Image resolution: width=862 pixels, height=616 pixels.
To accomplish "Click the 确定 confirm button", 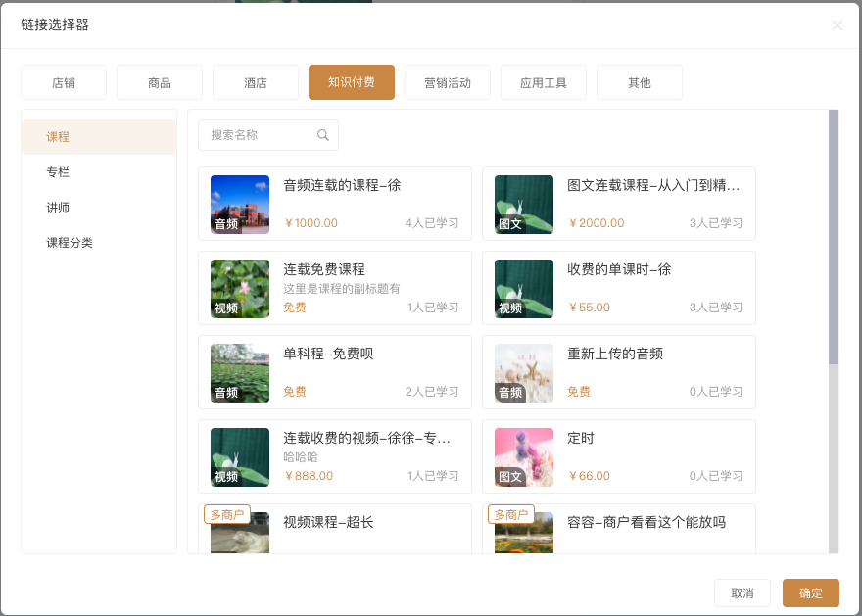I will click(811, 592).
